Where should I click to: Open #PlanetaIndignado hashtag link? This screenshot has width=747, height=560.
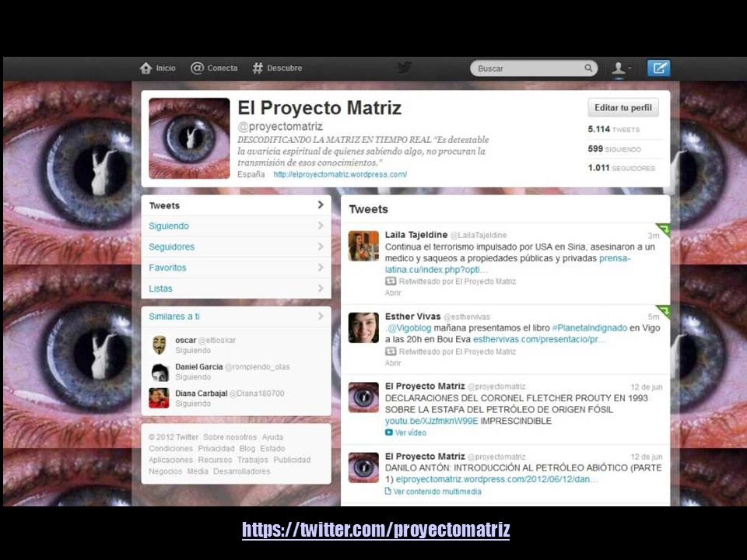click(589, 328)
